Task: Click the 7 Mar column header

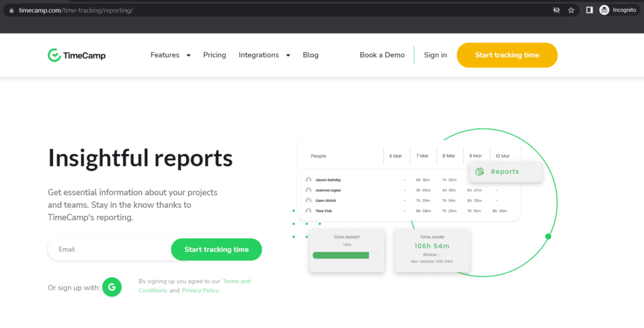Action: click(422, 156)
